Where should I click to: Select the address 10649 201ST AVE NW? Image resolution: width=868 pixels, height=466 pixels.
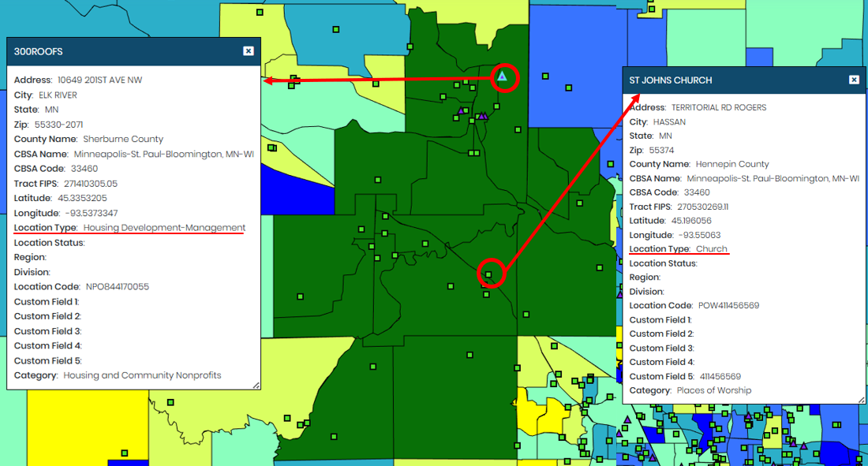click(99, 80)
